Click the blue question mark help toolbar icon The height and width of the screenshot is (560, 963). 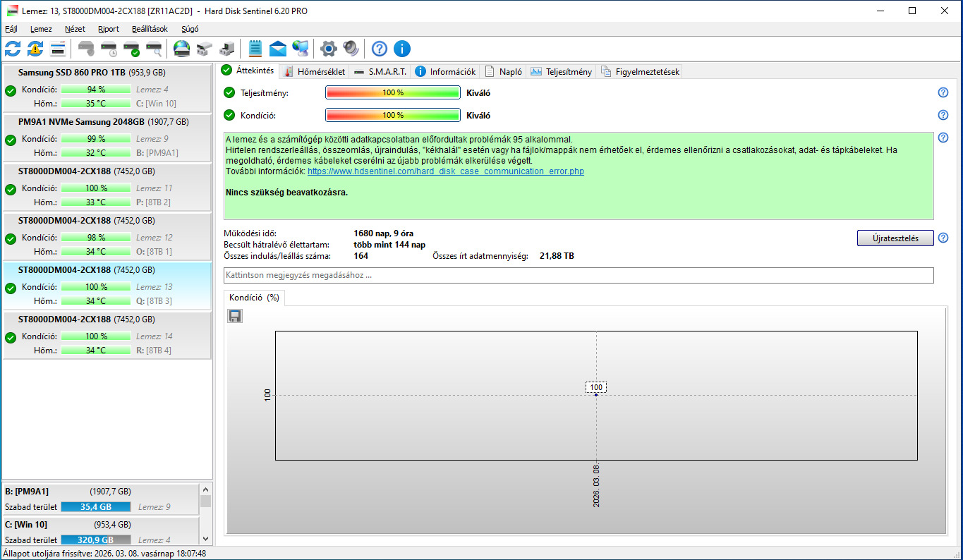[x=380, y=49]
